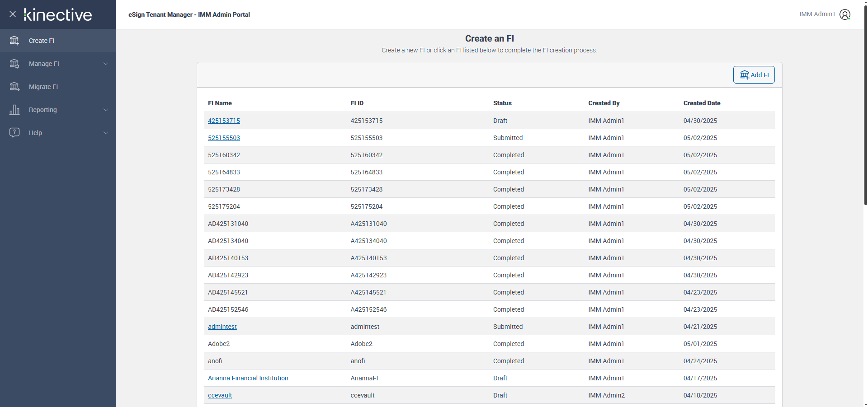Click the Reporting bar chart icon
This screenshot has width=868, height=407.
click(14, 110)
